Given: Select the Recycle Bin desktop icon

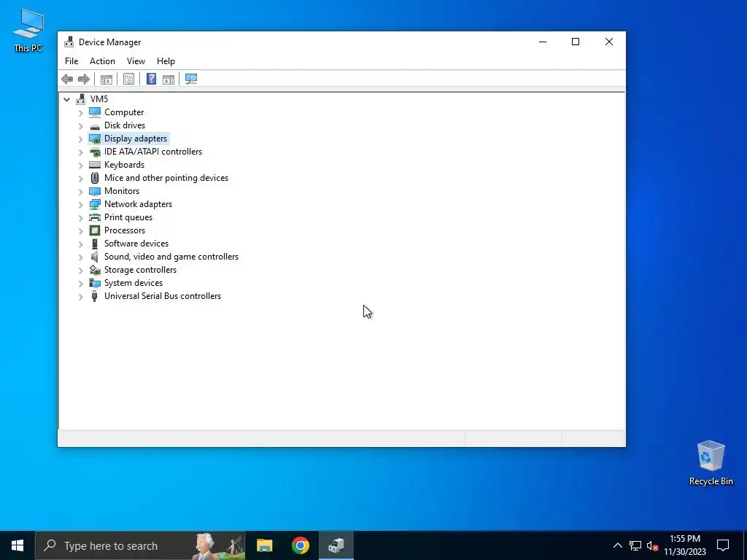Looking at the screenshot, I should 711,463.
